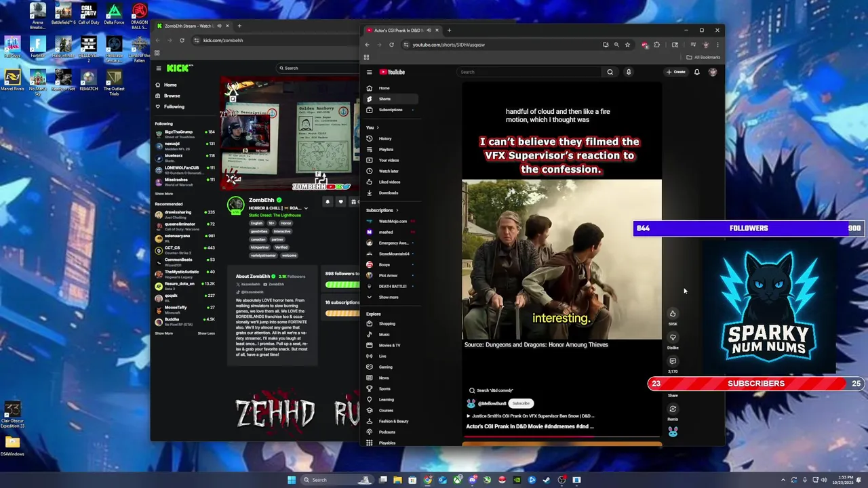Like the Short with thumbs up

pyautogui.click(x=673, y=313)
